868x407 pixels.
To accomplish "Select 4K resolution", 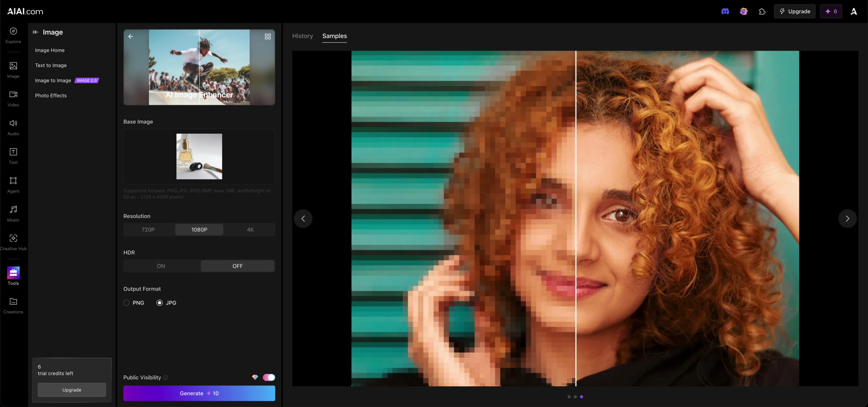I will 250,230.
